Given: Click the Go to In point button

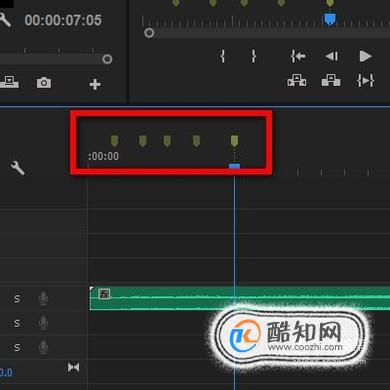Looking at the screenshot, I should click(298, 56).
